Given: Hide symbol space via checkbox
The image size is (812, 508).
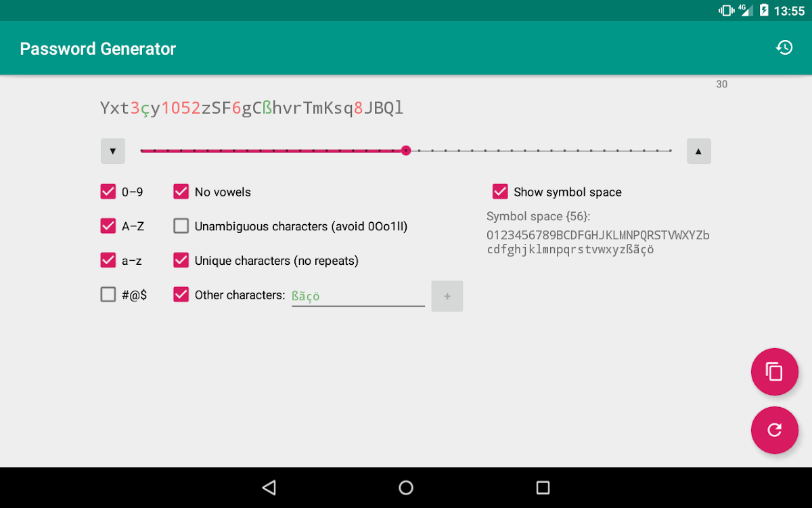Looking at the screenshot, I should tap(500, 192).
